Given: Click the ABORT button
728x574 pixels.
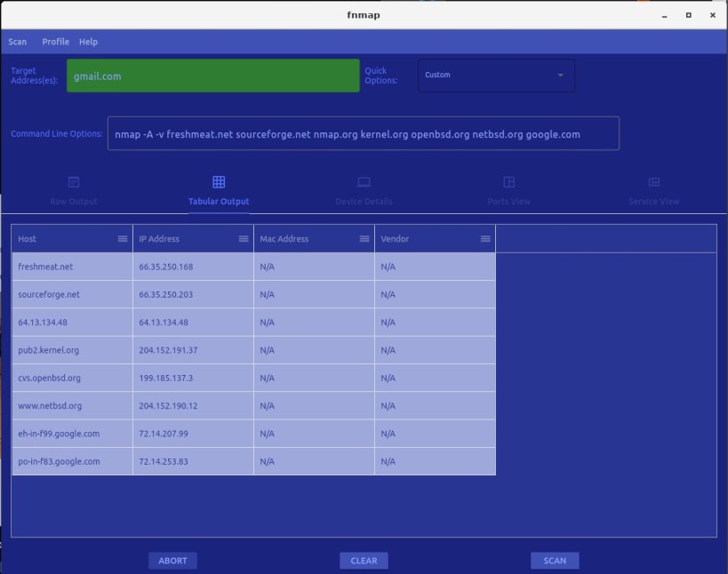Looking at the screenshot, I should click(x=172, y=561).
